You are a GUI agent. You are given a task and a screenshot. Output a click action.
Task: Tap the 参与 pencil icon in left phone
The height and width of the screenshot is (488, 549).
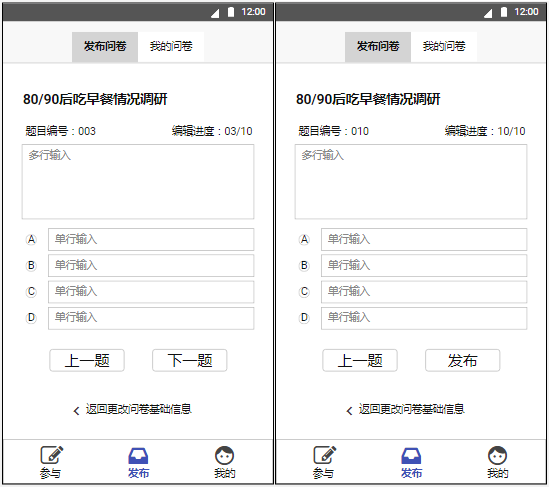52,455
